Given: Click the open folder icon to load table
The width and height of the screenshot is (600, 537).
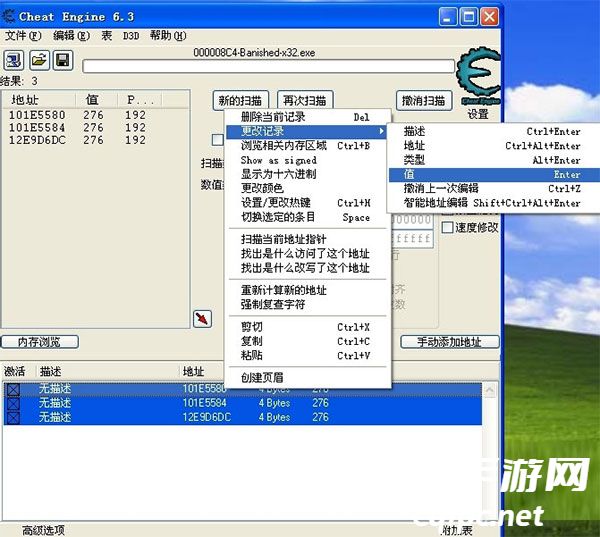Looking at the screenshot, I should tap(39, 60).
